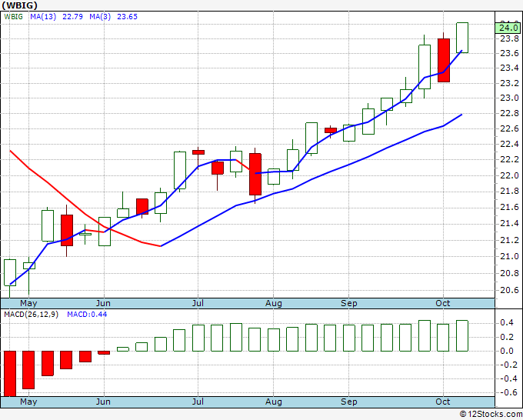This screenshot has width=523, height=420.
Task: Click Sep on the bottom MACD time axis
Action: coord(349,402)
